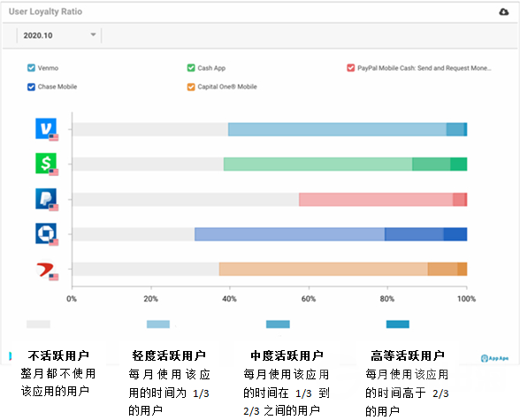Click the Chase Mobile app icon
The width and height of the screenshot is (520, 420).
[46, 233]
